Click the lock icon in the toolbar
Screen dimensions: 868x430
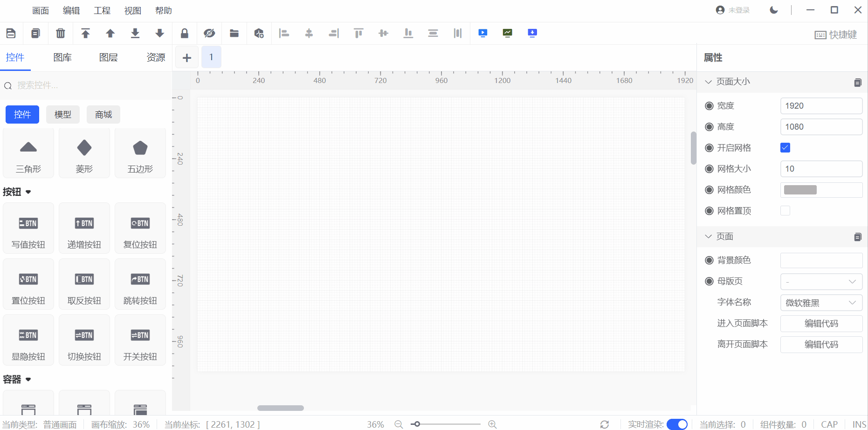tap(185, 33)
